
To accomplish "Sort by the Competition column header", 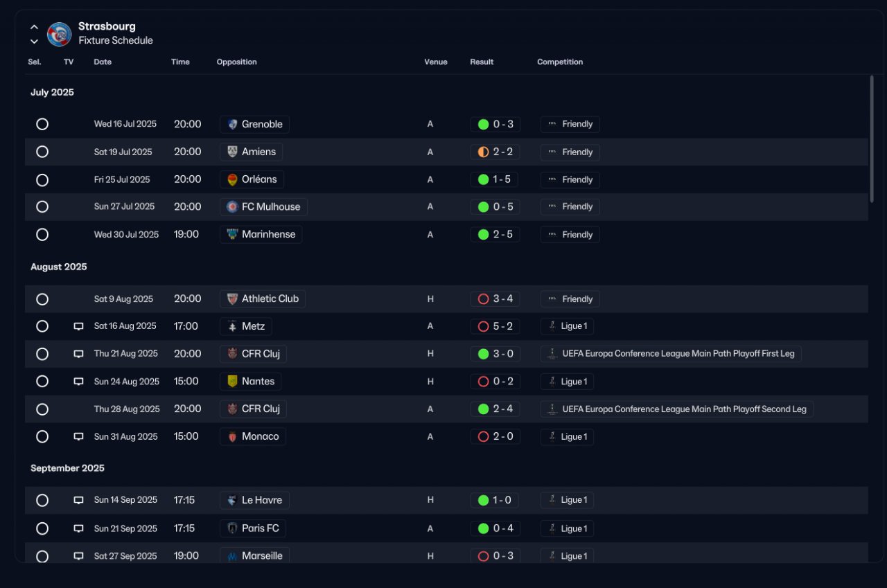I will pos(560,62).
